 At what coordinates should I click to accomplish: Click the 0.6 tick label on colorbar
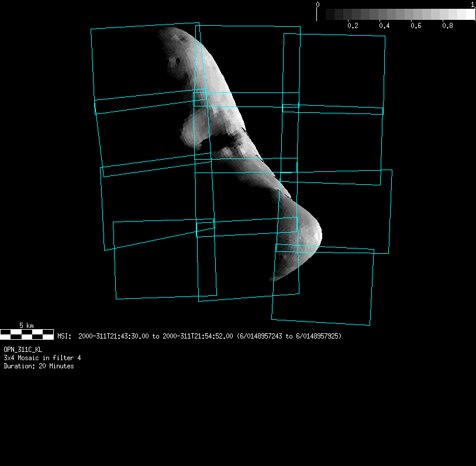416,26
